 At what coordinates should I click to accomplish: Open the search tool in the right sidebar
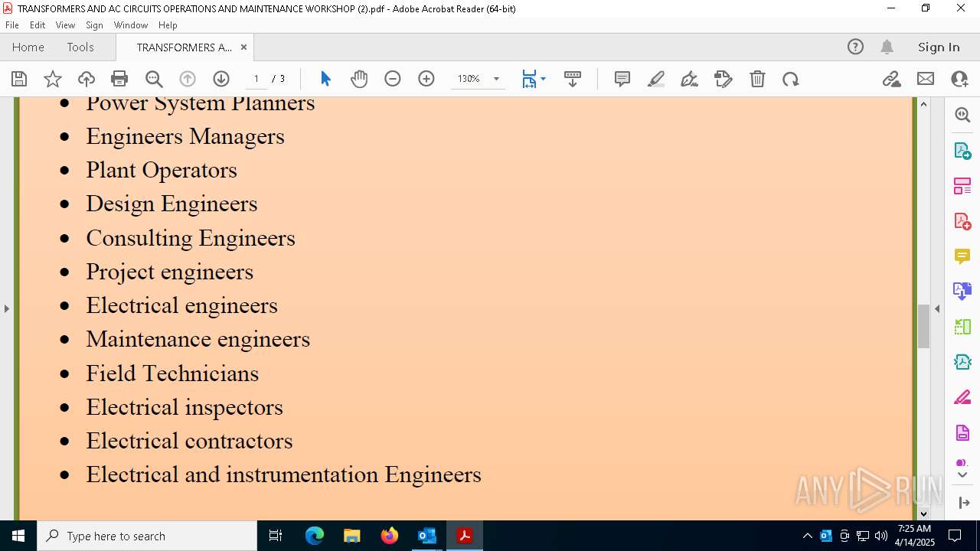pos(962,115)
